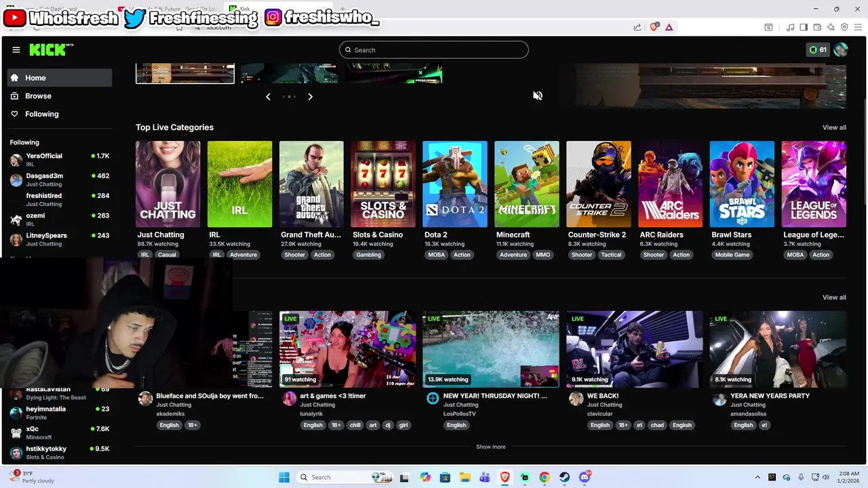Click the Brave Shields lion icon

coord(654,27)
